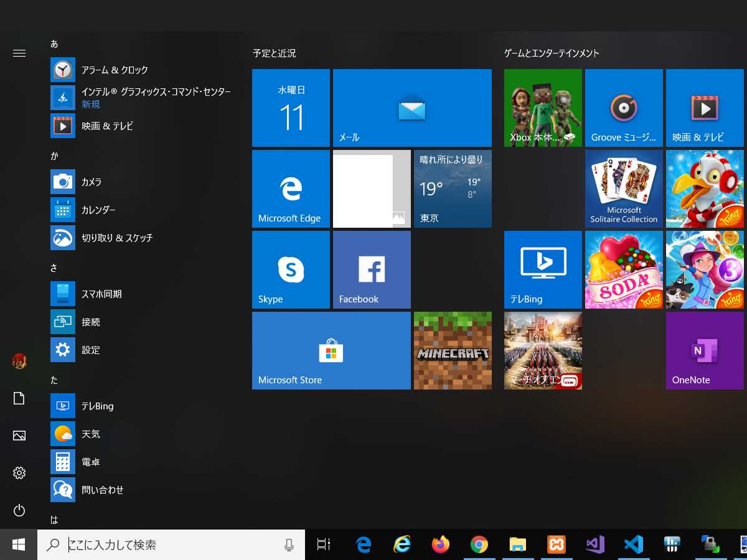Open Google Chrome from the taskbar
The height and width of the screenshot is (560, 747).
tap(479, 544)
